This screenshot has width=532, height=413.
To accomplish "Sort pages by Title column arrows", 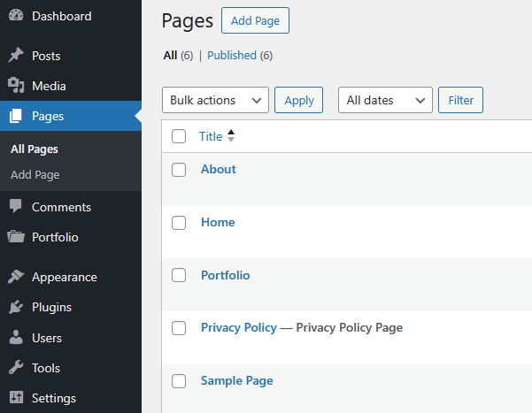I will (231, 136).
